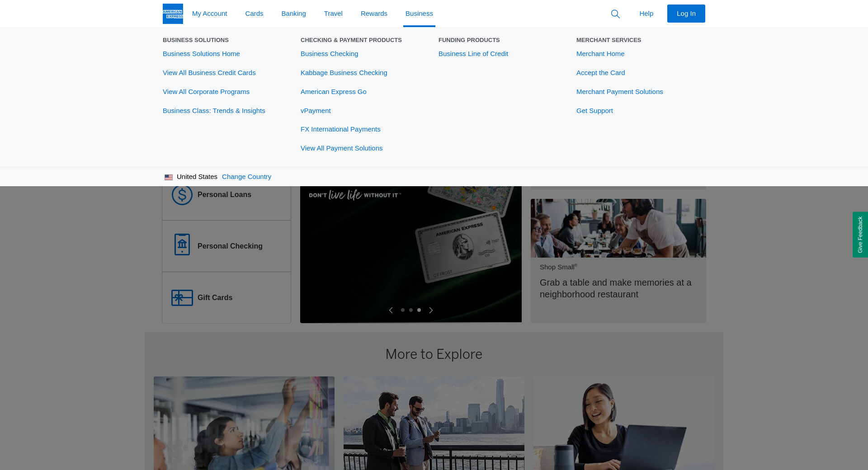Open the Kabbage Business Checking link
The image size is (868, 470).
pyautogui.click(x=344, y=73)
